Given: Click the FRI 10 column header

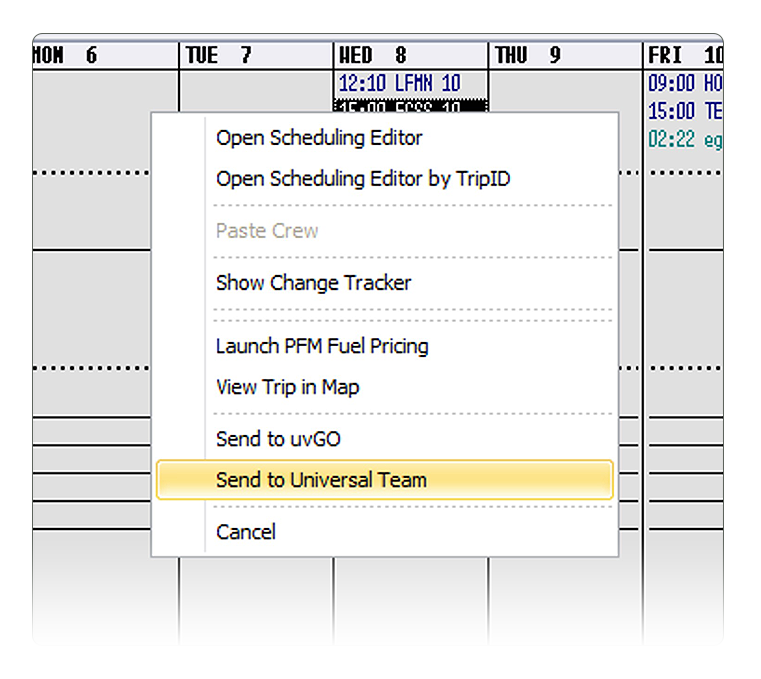Looking at the screenshot, I should tap(684, 56).
